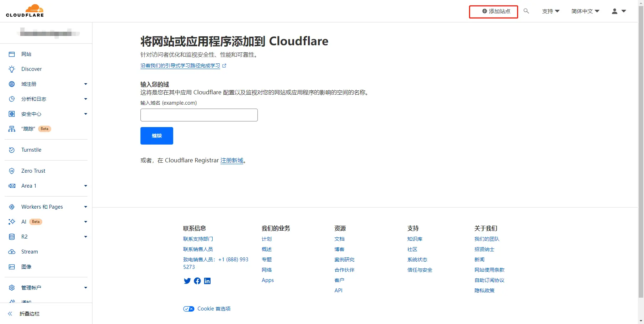Expand the Workers 和 Pages arrow
The image size is (644, 324).
click(86, 207)
